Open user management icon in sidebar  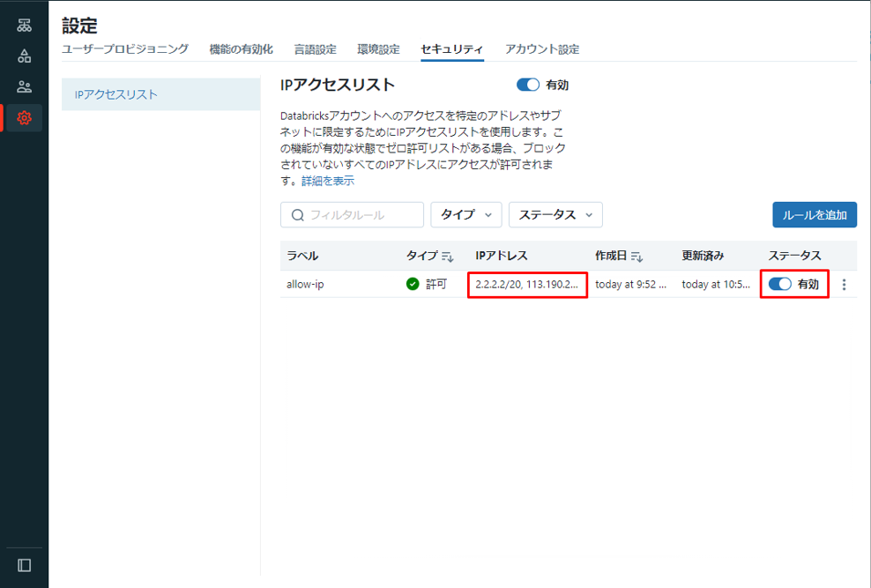tap(25, 86)
